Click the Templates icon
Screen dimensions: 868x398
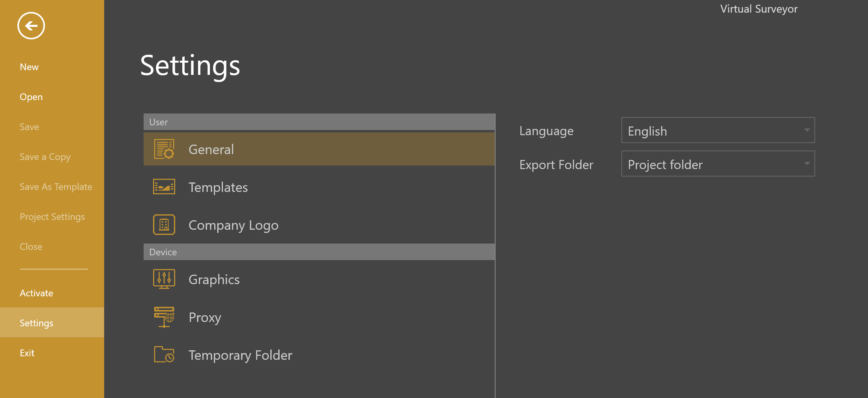pyautogui.click(x=164, y=187)
